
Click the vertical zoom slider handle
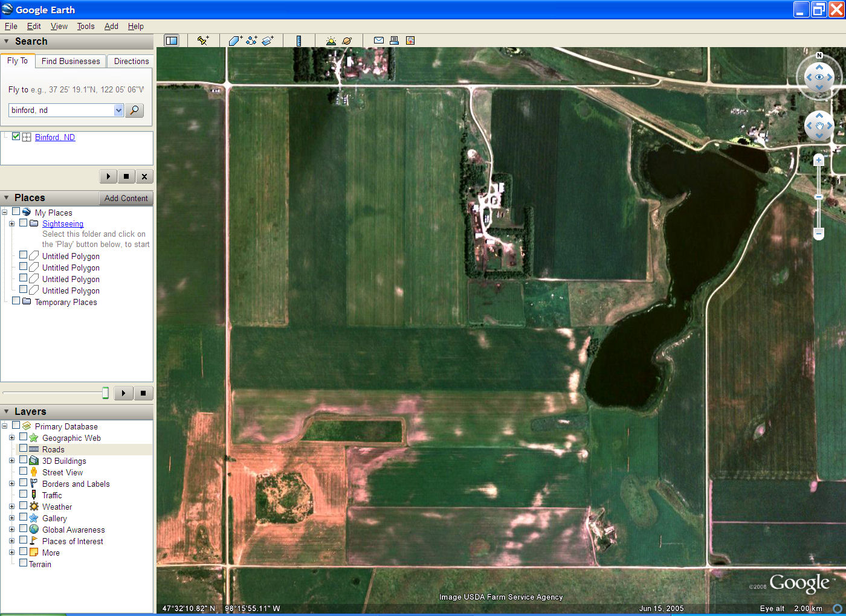tap(819, 197)
